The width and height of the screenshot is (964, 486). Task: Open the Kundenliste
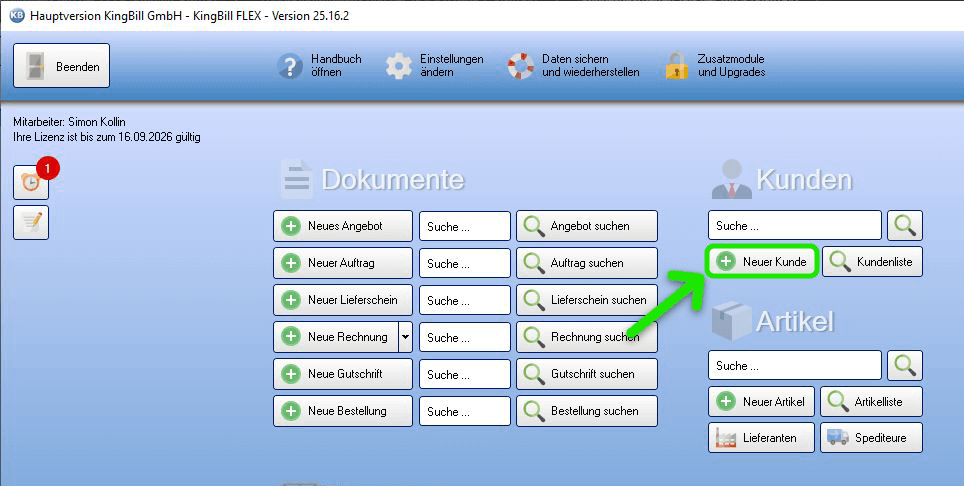point(872,262)
